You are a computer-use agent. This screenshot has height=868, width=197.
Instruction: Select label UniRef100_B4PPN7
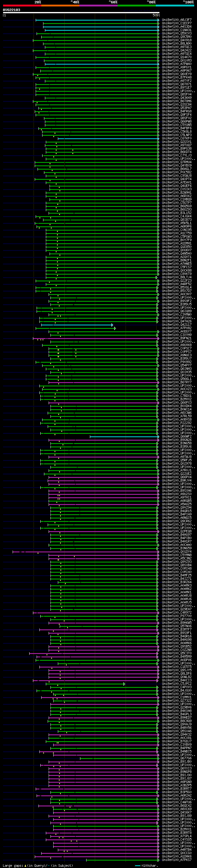(x=177, y=748)
